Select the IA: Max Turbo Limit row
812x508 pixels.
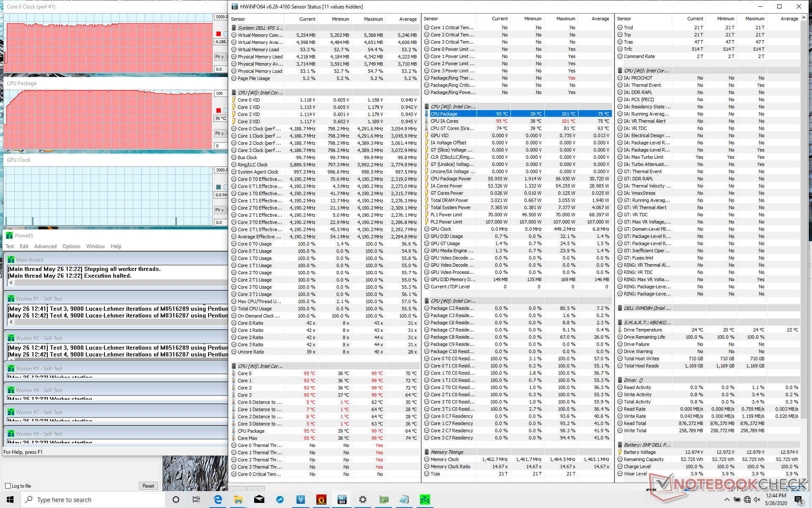tap(708, 157)
